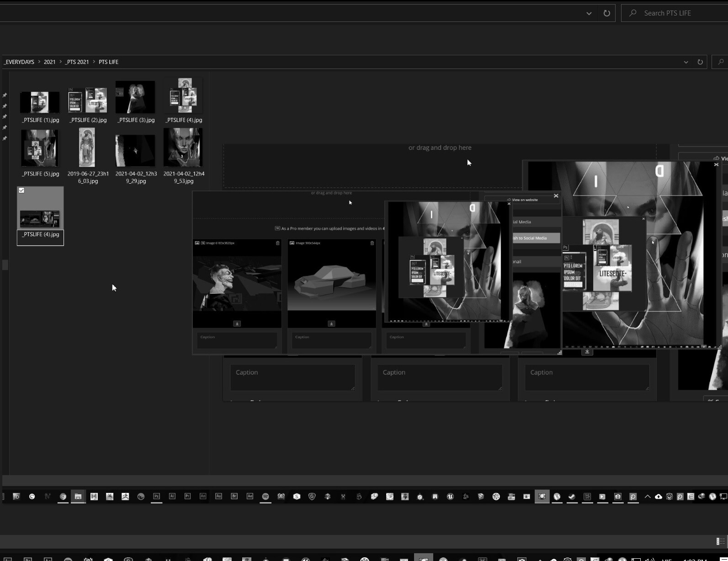This screenshot has height=561, width=728.
Task: Click the search icon beside the breadcrumb bar
Action: (720, 62)
